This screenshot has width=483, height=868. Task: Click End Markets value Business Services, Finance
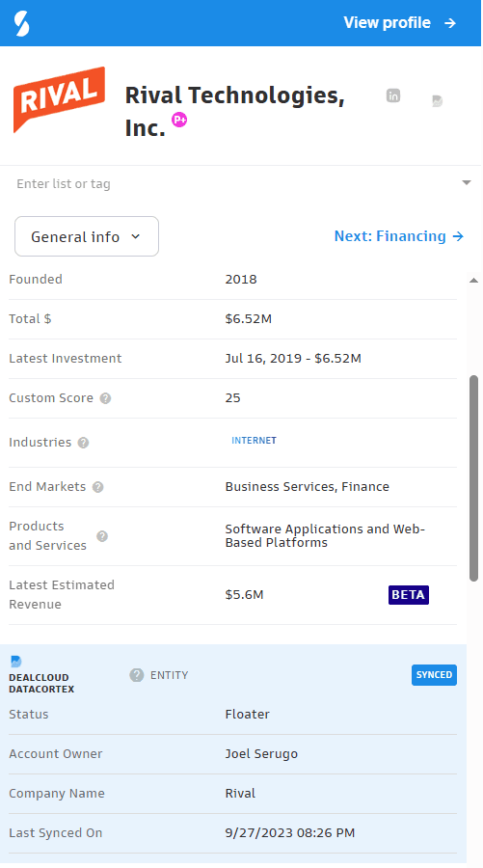click(308, 487)
